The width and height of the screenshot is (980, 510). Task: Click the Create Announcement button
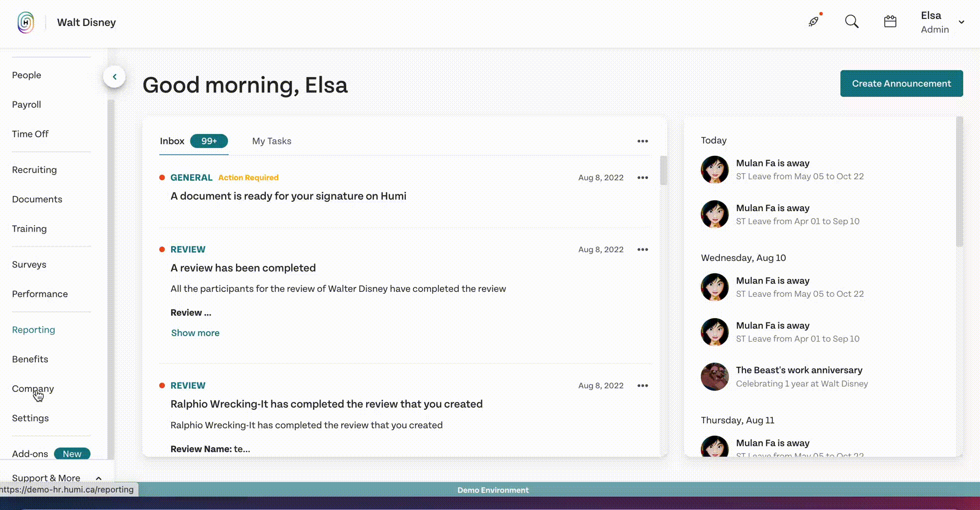pos(901,84)
